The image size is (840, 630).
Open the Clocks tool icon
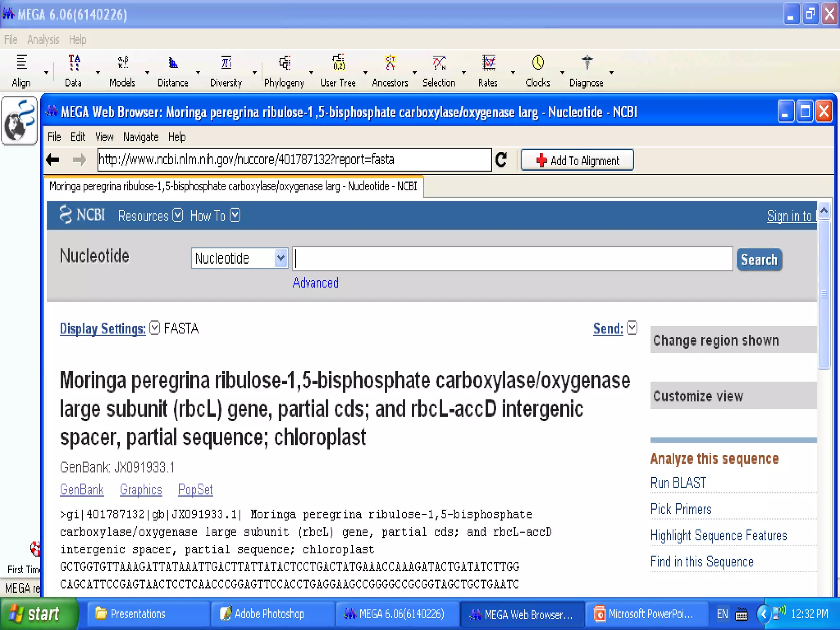(538, 71)
